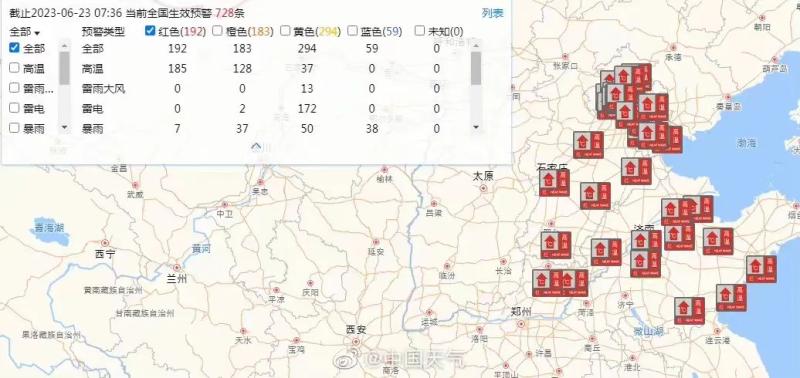Check the 高温 type checkbox
Image resolution: width=800 pixels, height=378 pixels.
(x=14, y=68)
